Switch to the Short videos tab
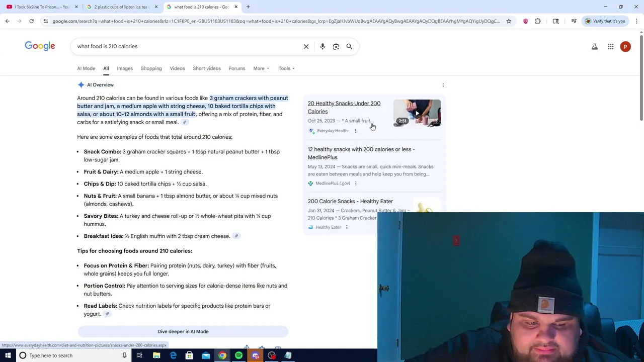This screenshot has width=644, height=362. tap(207, 68)
